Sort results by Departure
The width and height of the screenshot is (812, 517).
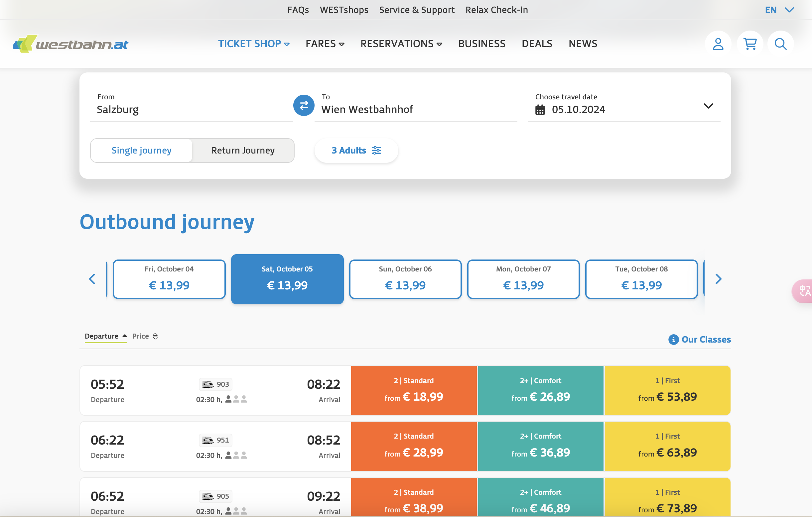tap(105, 336)
